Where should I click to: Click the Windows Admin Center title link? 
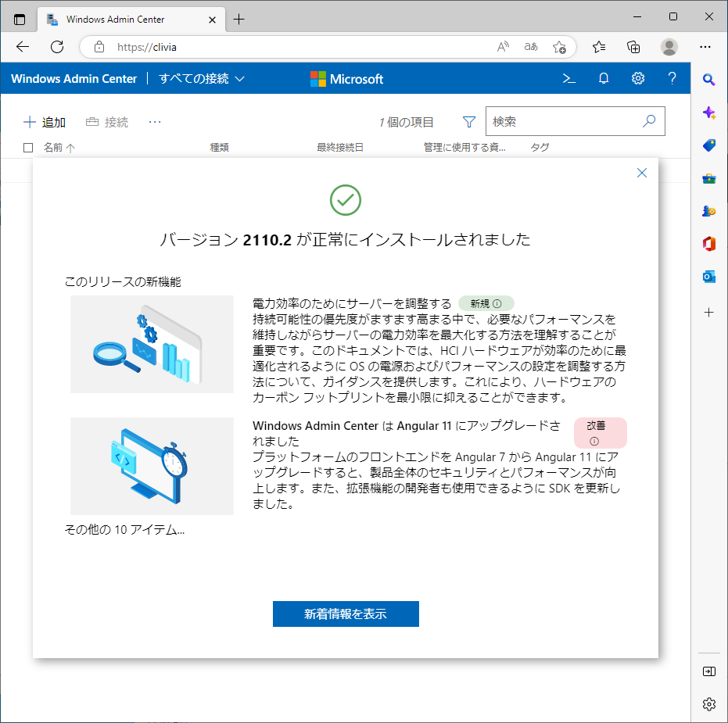pyautogui.click(x=74, y=79)
